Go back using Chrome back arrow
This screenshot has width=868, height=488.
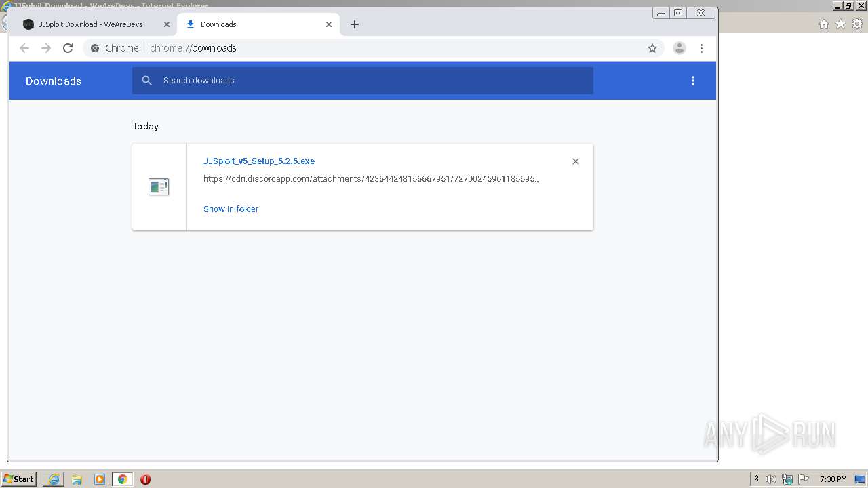(24, 48)
